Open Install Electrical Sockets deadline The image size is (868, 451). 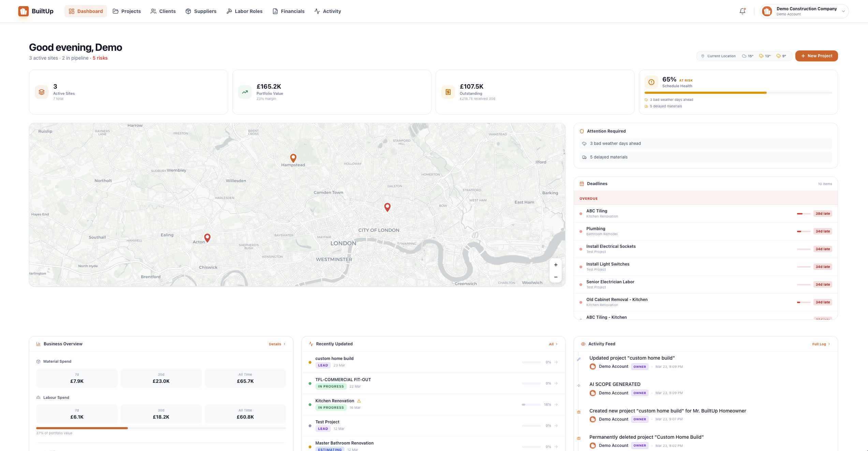[706, 249]
